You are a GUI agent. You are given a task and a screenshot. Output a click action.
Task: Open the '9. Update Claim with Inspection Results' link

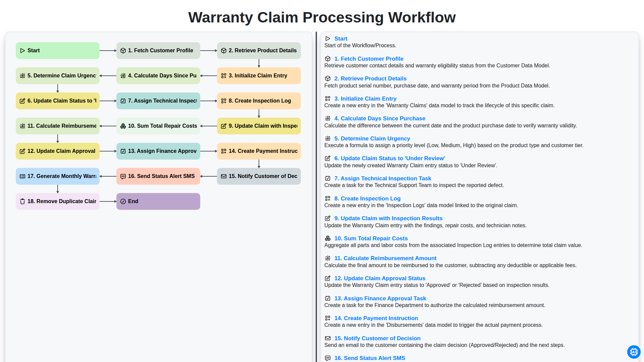coord(388,218)
